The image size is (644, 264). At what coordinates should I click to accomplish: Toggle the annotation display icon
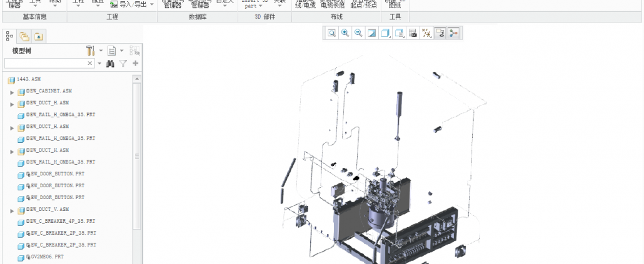pyautogui.click(x=440, y=33)
